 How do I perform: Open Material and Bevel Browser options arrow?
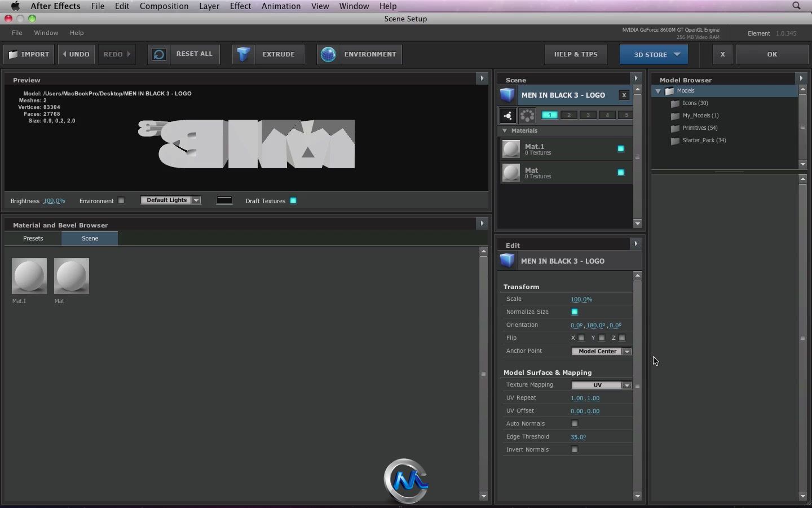pyautogui.click(x=482, y=224)
